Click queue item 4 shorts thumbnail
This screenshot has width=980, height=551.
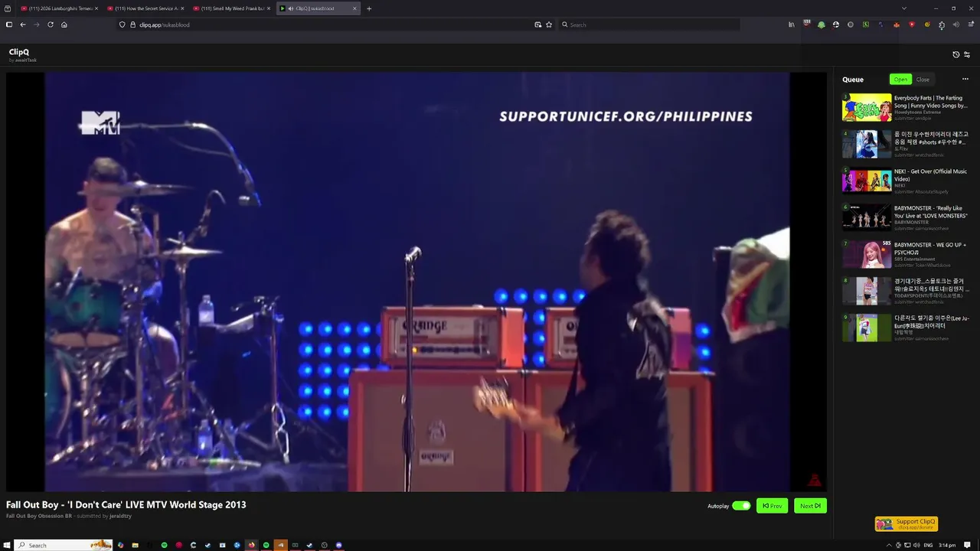point(867,145)
